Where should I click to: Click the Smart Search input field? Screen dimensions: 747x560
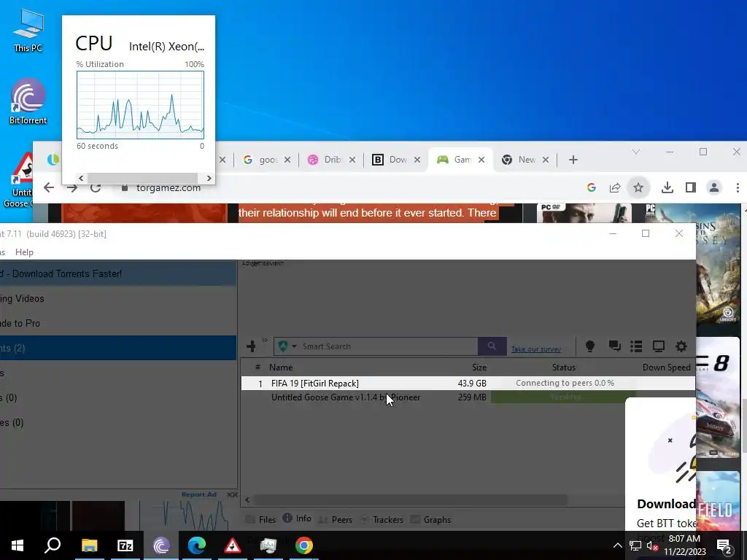388,346
